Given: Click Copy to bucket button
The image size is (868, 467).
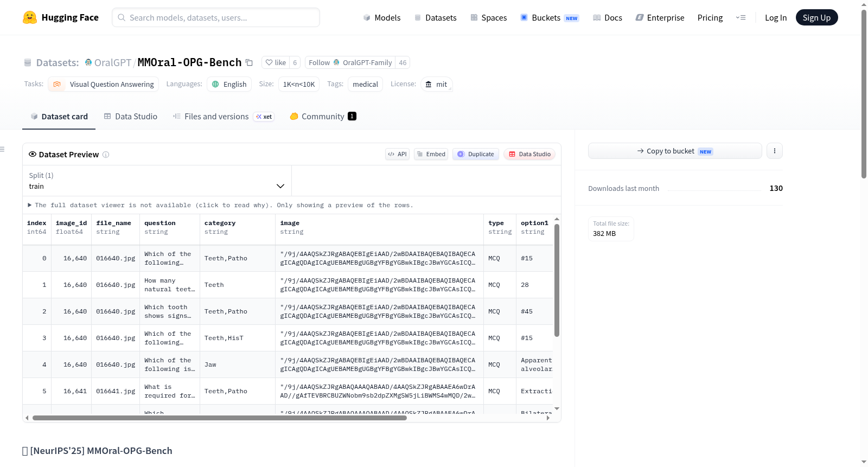Looking at the screenshot, I should click(675, 151).
